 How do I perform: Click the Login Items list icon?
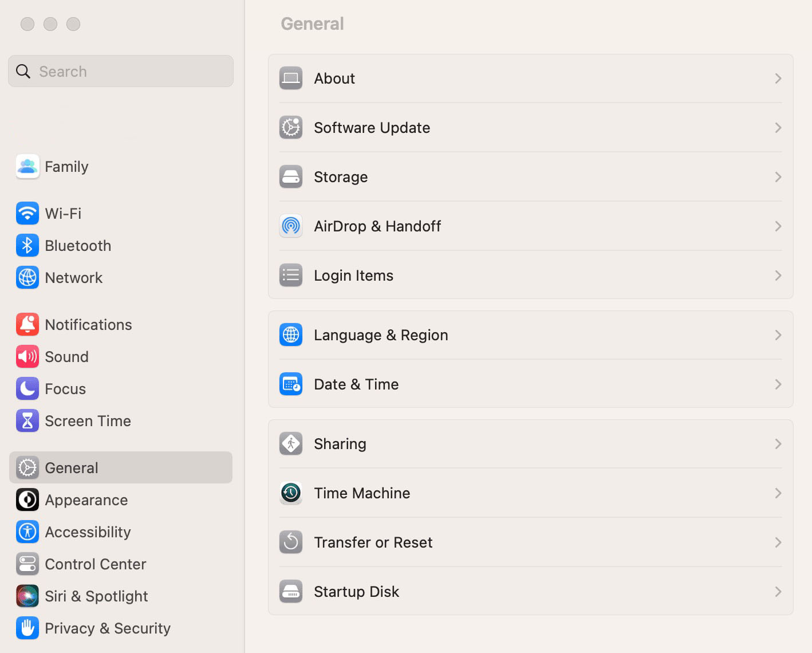(x=291, y=276)
